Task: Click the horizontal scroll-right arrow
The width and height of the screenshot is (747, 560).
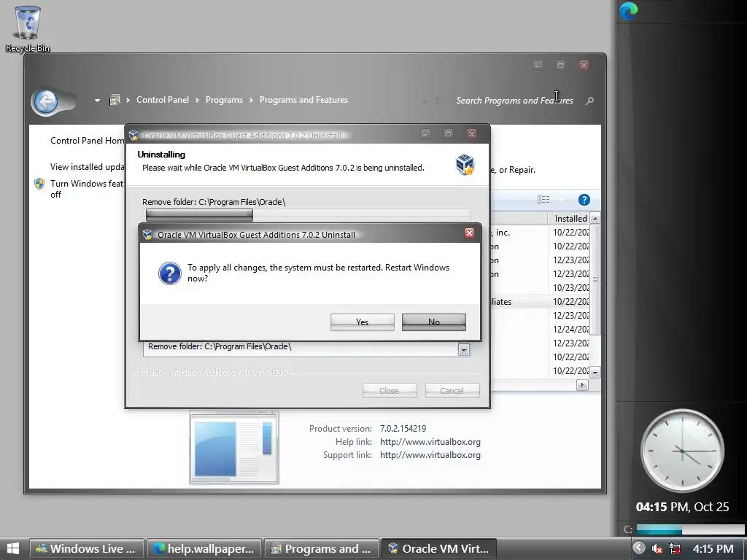Action: [582, 384]
